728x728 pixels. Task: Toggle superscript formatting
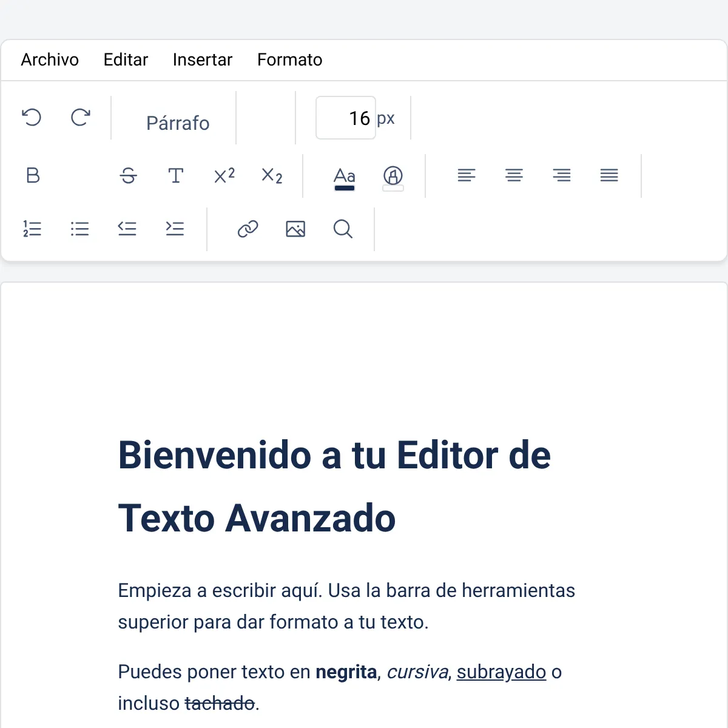pyautogui.click(x=224, y=176)
